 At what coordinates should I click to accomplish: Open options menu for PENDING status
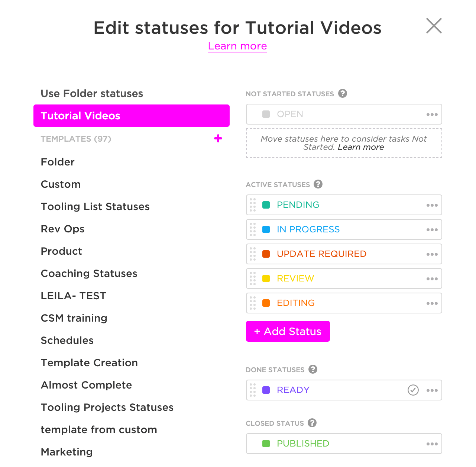coord(432,205)
